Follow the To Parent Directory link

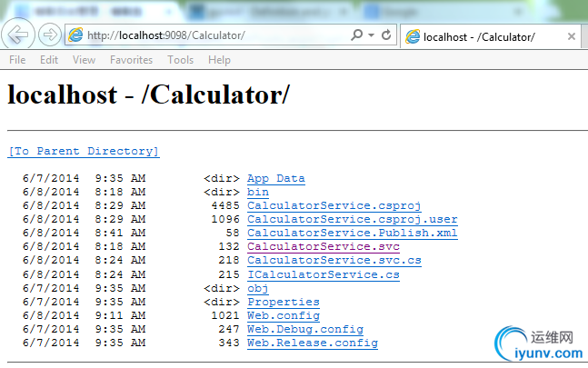pyautogui.click(x=84, y=151)
